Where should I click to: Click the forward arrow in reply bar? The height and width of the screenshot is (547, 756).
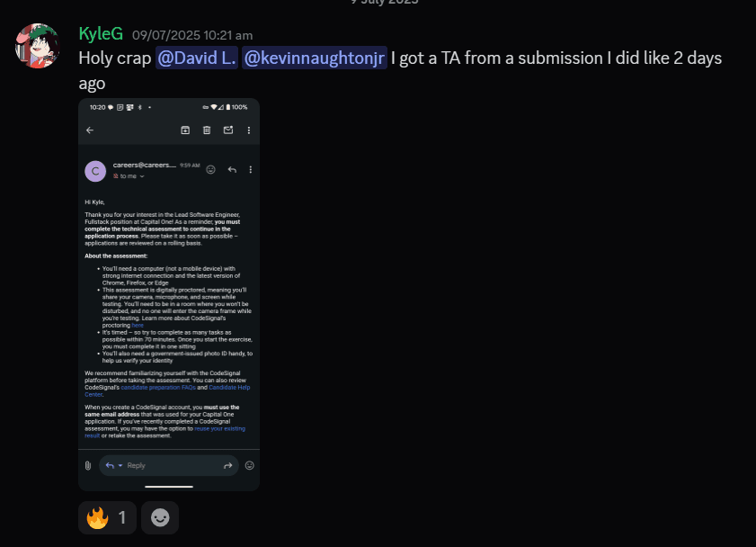pos(228,465)
